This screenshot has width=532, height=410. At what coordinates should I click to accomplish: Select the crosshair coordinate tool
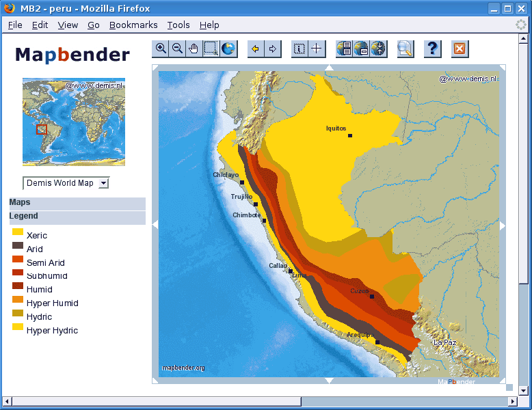point(317,49)
